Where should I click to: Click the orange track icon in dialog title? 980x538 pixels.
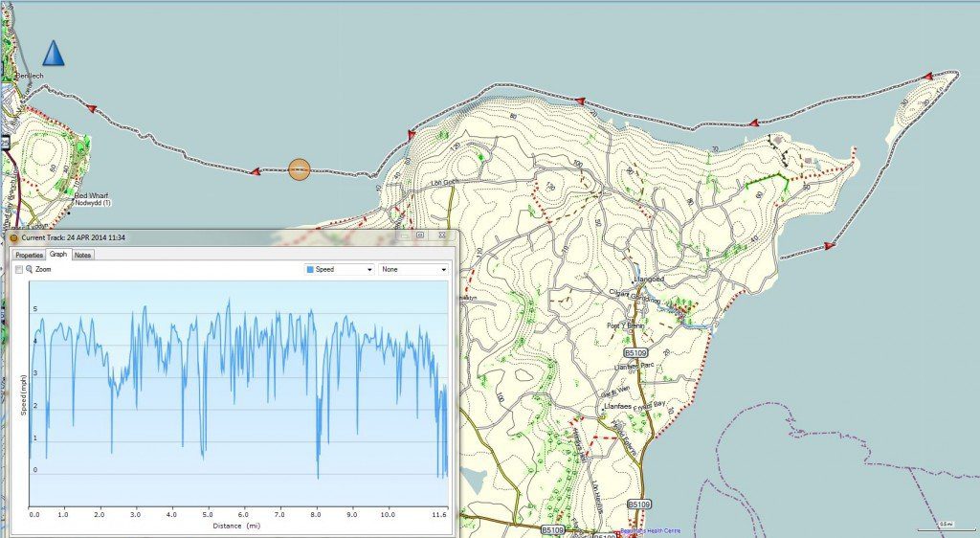13,237
